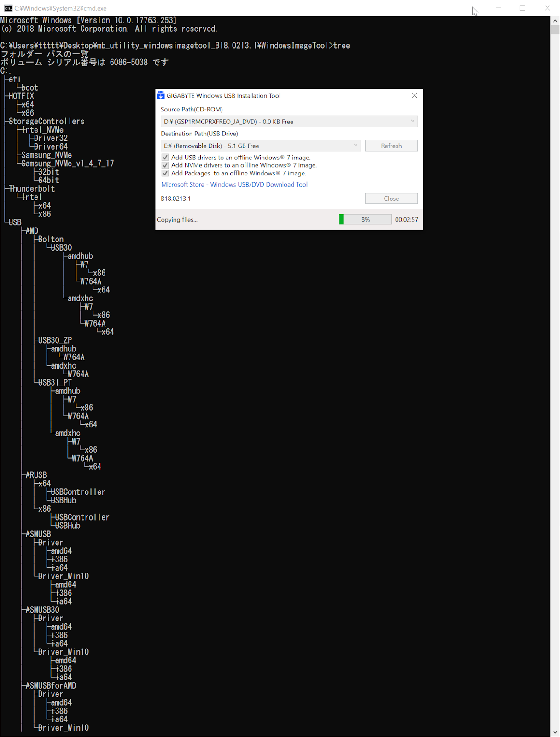Click the 'Destination Path(USB Drive)' label
Screen dimensions: 560x737
199,134
